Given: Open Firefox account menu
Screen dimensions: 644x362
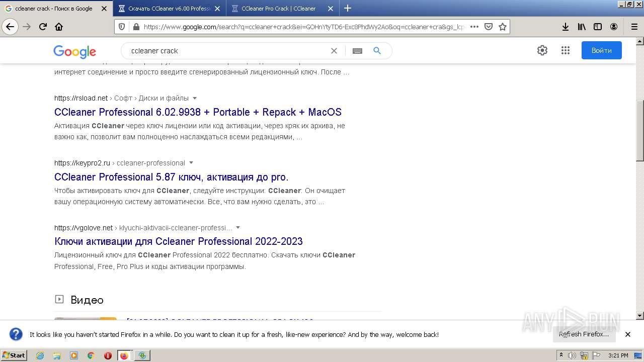Looking at the screenshot, I should pyautogui.click(x=614, y=27).
